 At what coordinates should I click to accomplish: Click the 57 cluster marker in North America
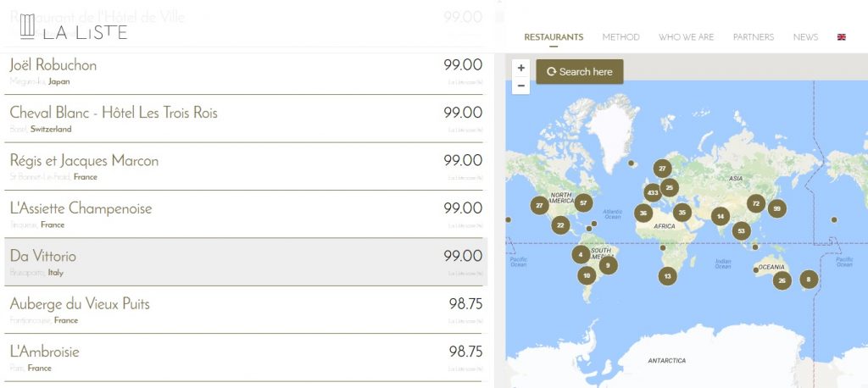tap(583, 203)
